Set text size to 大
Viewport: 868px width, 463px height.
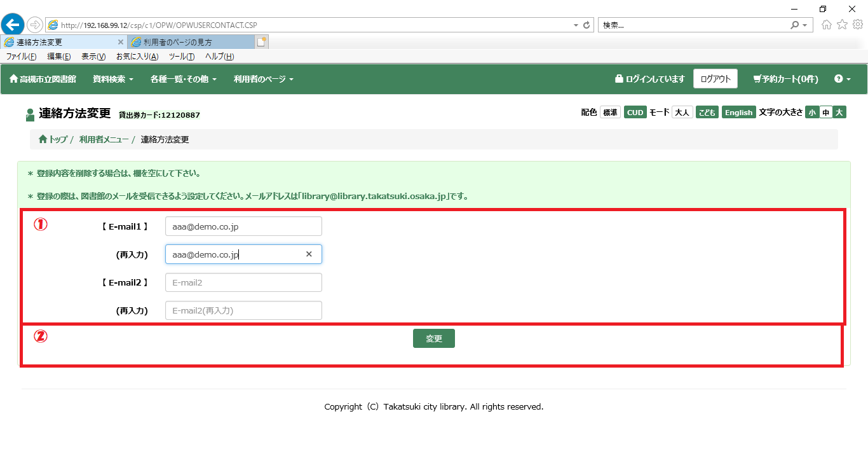[x=839, y=113]
